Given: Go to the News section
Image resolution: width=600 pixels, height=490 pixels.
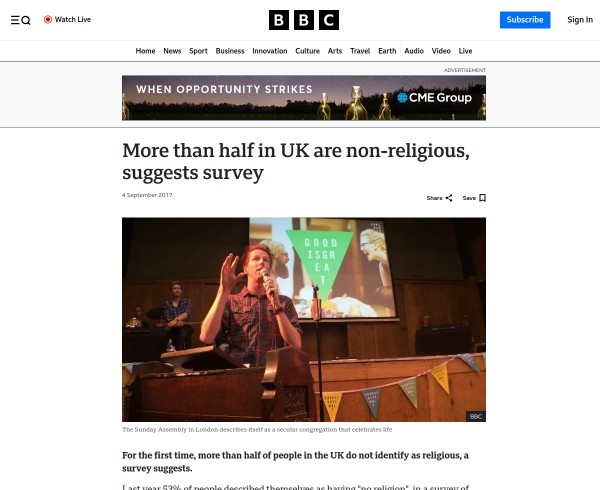Looking at the screenshot, I should pos(172,51).
